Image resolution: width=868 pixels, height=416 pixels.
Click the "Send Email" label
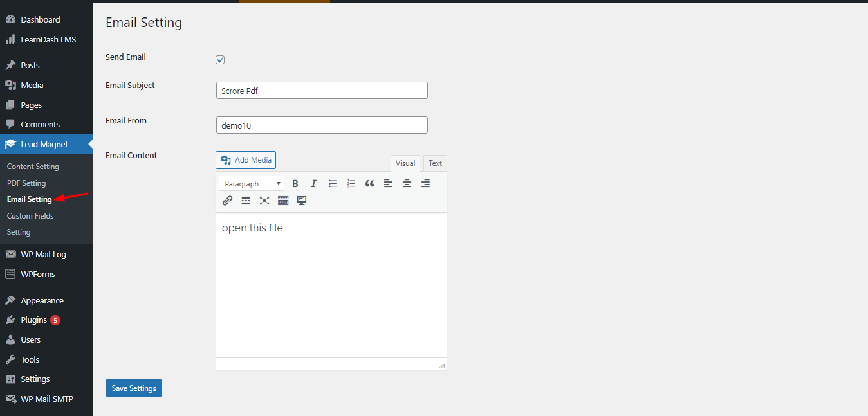(x=125, y=57)
